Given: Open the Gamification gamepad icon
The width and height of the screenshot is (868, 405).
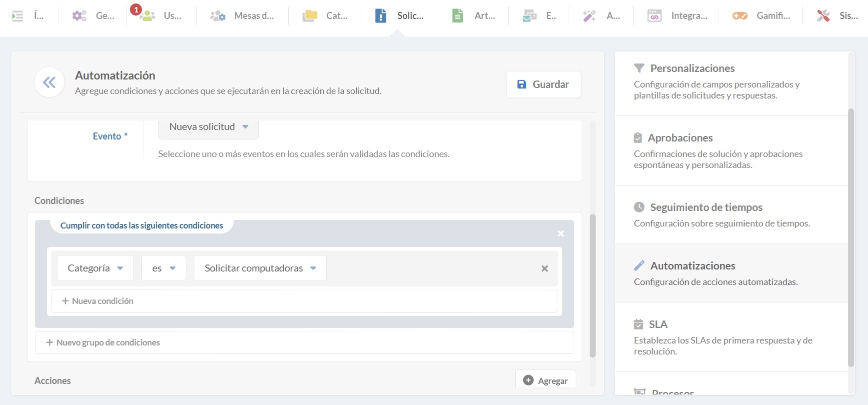Looking at the screenshot, I should click(740, 16).
